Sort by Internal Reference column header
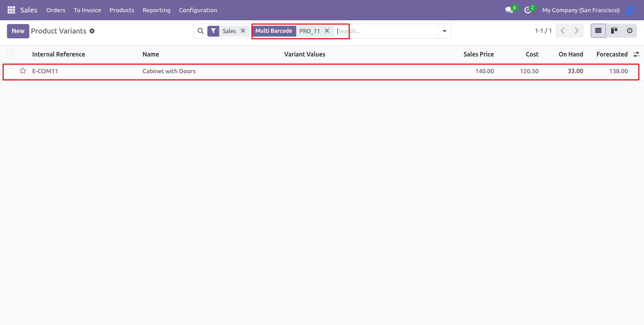The height and width of the screenshot is (325, 644). click(x=59, y=54)
